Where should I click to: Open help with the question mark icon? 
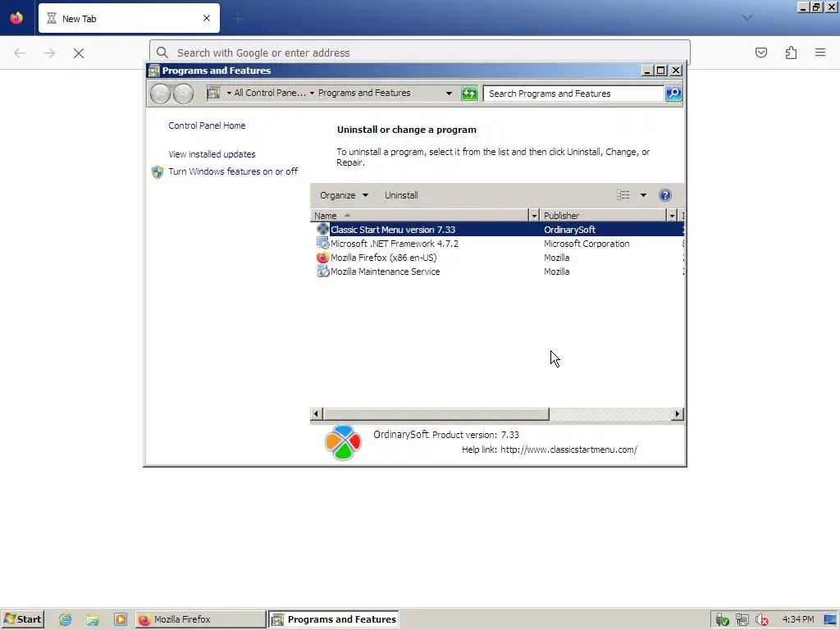(664, 195)
